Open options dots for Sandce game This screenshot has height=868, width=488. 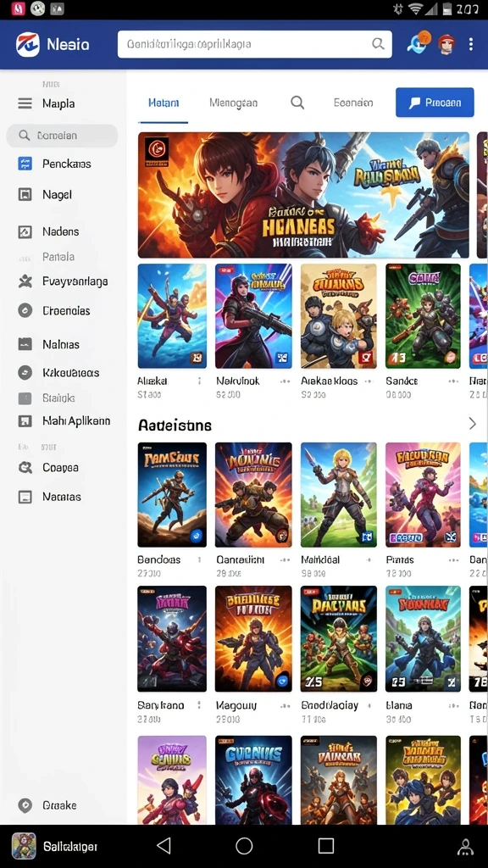pos(454,381)
